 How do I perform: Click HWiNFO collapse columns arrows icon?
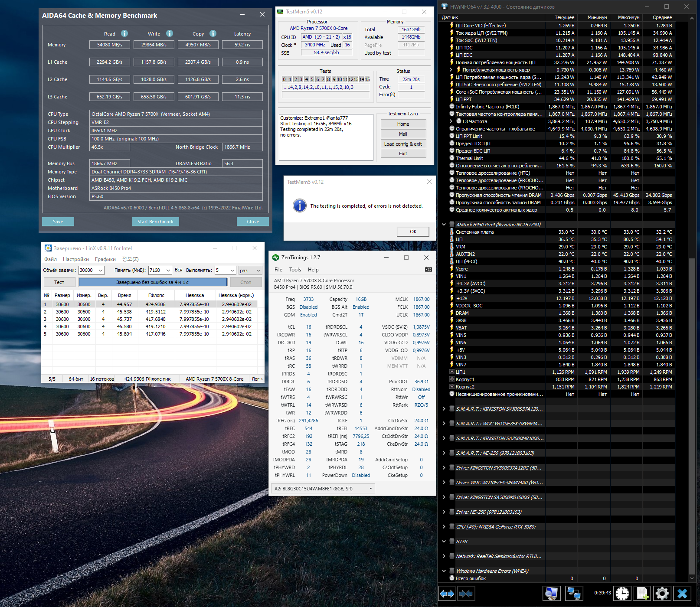pos(466,593)
